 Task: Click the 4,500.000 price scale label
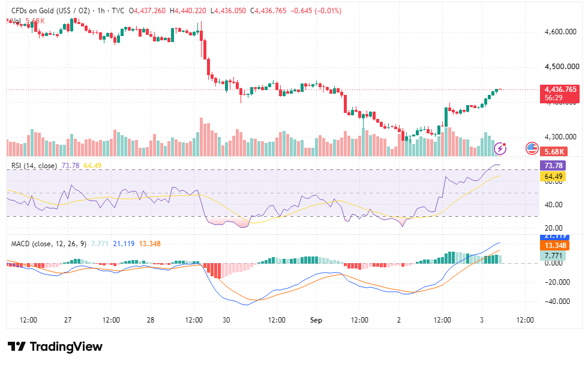coord(562,67)
